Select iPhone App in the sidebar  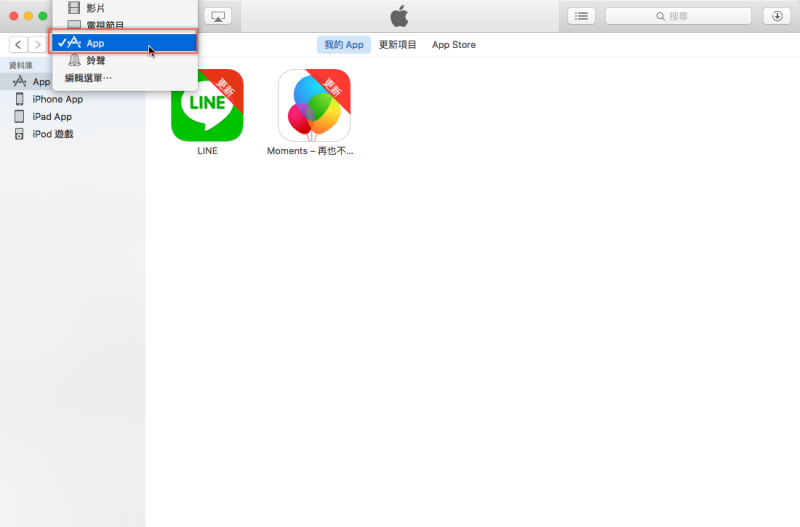tap(72, 99)
